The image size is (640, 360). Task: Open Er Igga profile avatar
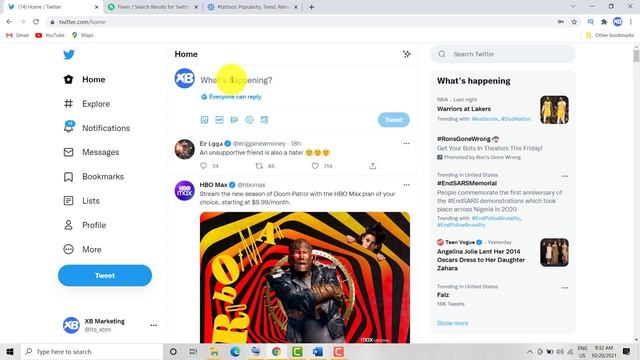point(184,149)
